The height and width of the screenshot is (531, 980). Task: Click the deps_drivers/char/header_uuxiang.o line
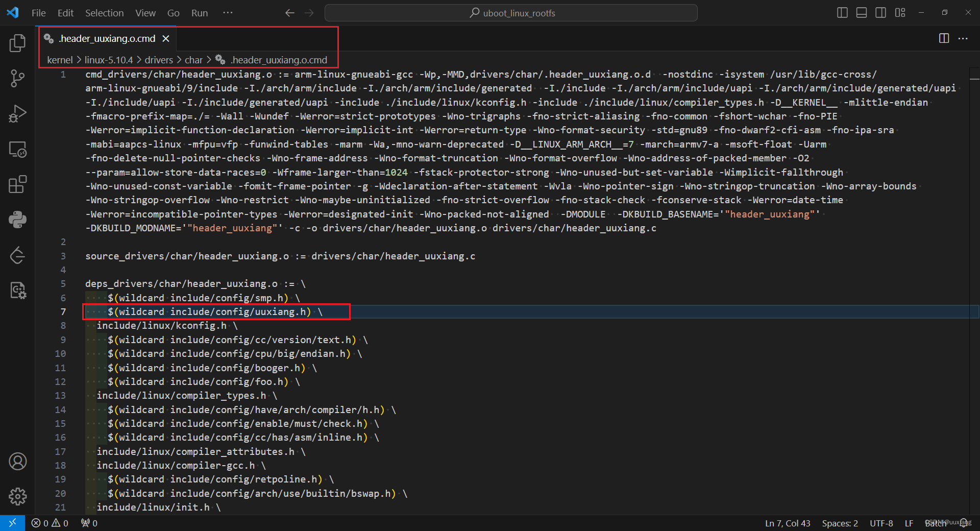click(x=195, y=283)
